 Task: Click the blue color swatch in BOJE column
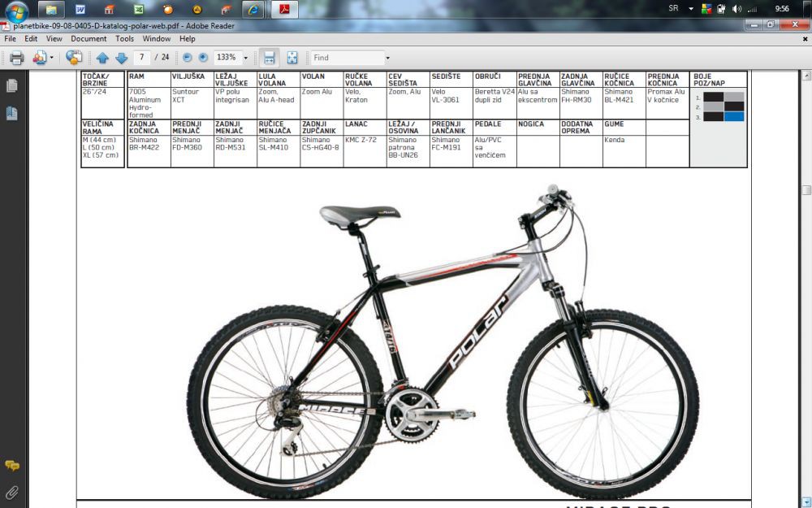coord(734,116)
